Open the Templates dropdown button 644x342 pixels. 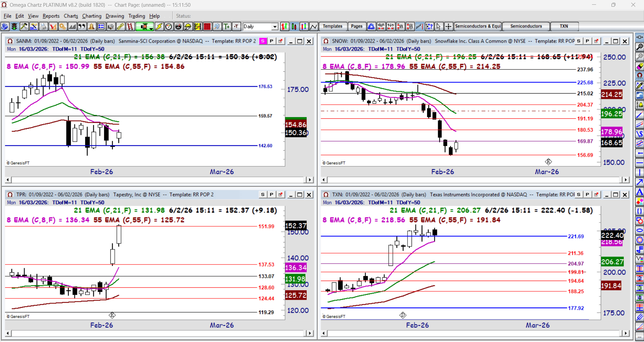point(332,26)
